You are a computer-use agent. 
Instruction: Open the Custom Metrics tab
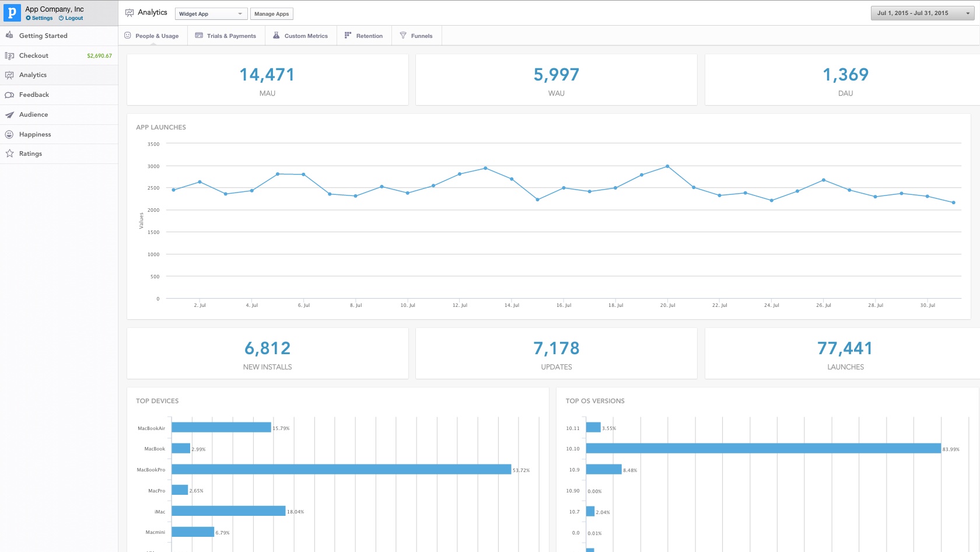pyautogui.click(x=301, y=36)
